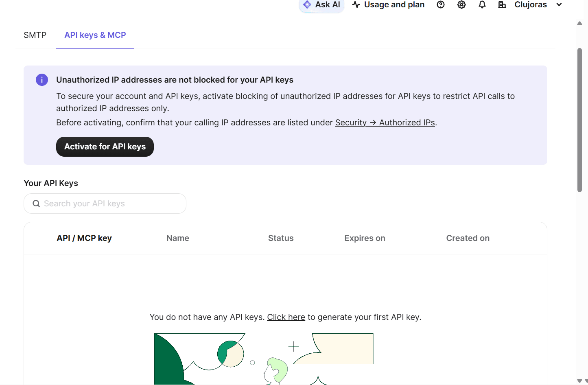Click the Usage and plan button
This screenshot has width=588, height=385.
tap(388, 4)
